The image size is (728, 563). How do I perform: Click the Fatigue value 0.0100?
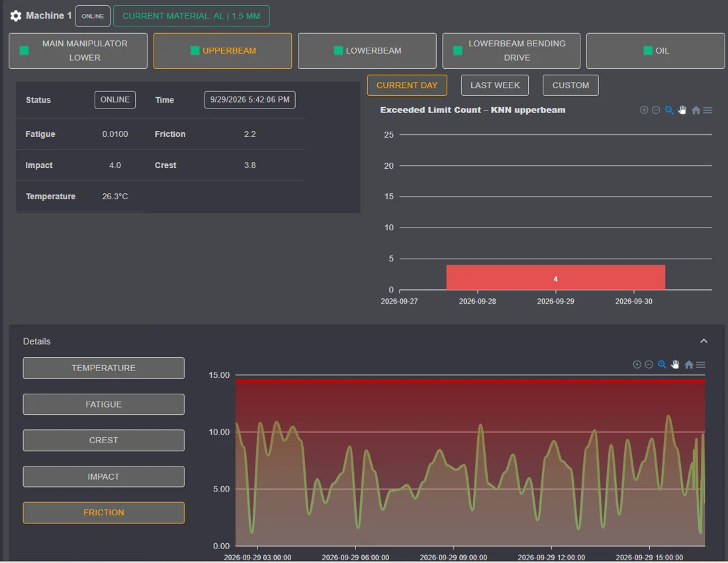click(x=115, y=134)
